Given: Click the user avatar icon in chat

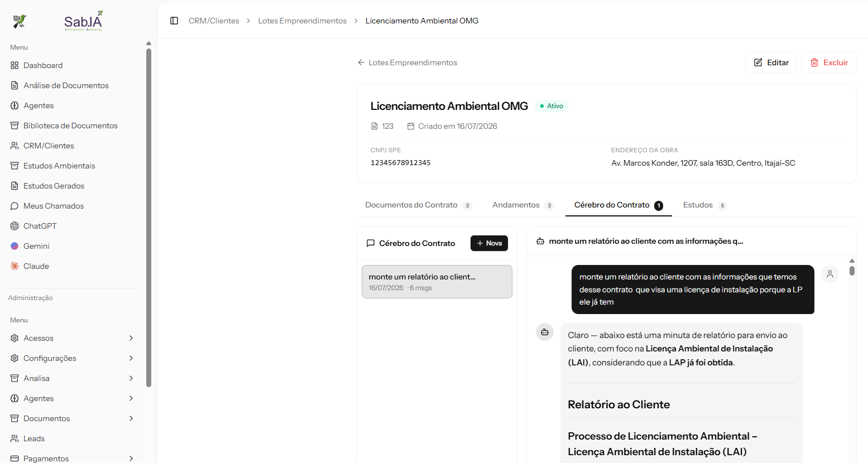Looking at the screenshot, I should tap(830, 274).
